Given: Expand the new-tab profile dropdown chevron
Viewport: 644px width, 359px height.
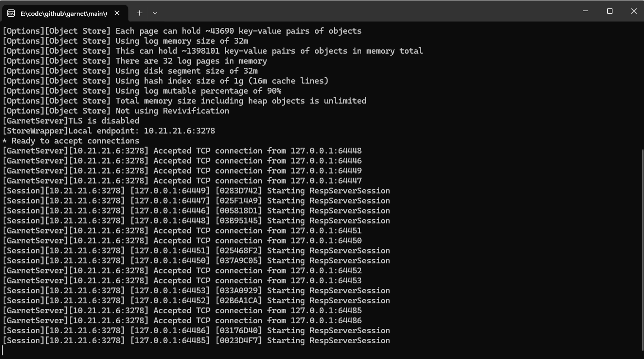Looking at the screenshot, I should [155, 13].
